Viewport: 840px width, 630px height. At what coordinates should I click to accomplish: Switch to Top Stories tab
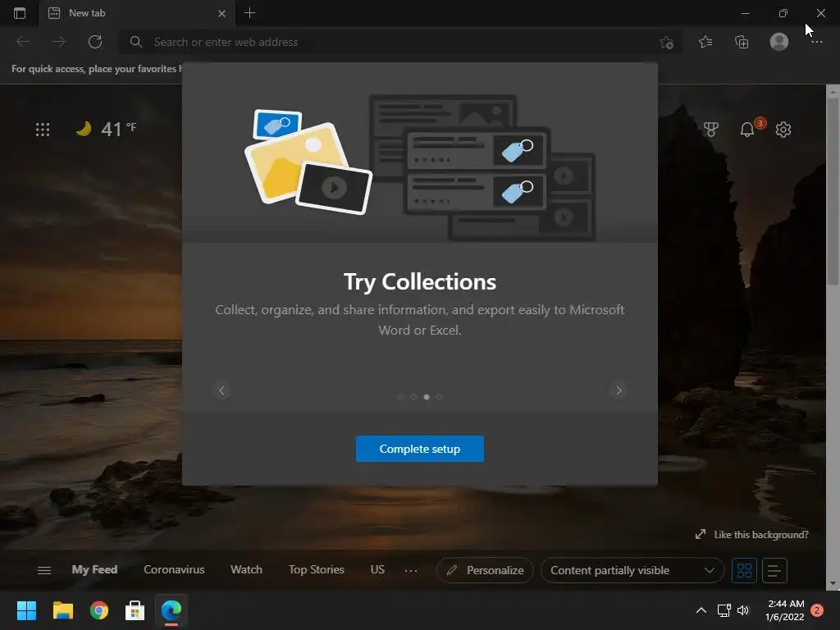[317, 569]
